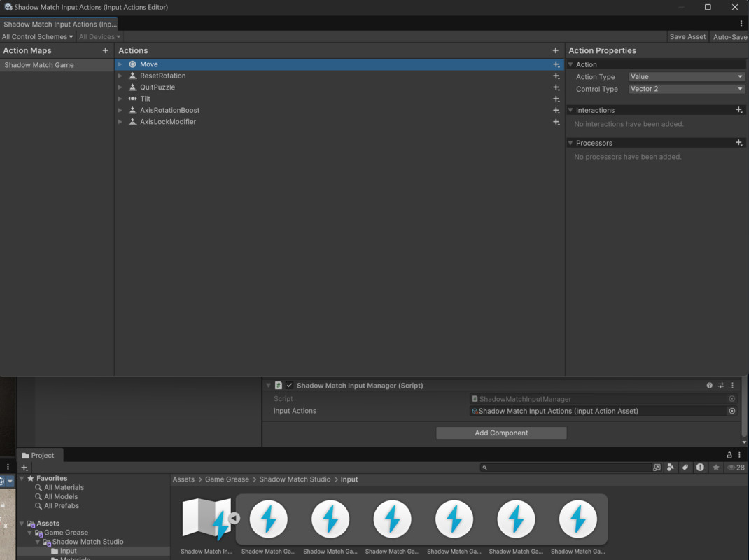The image size is (749, 560).
Task: Expand the ResetRotation action bindings
Action: point(120,76)
